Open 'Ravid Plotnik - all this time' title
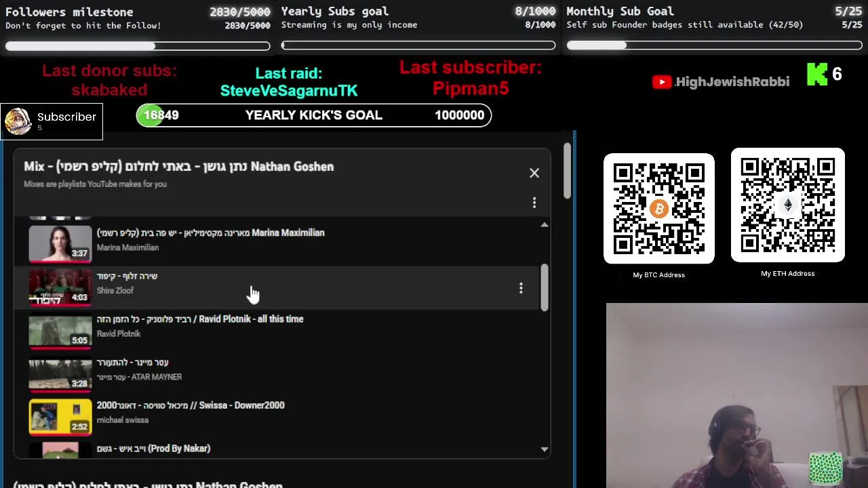Image resolution: width=868 pixels, height=488 pixels. 200,319
